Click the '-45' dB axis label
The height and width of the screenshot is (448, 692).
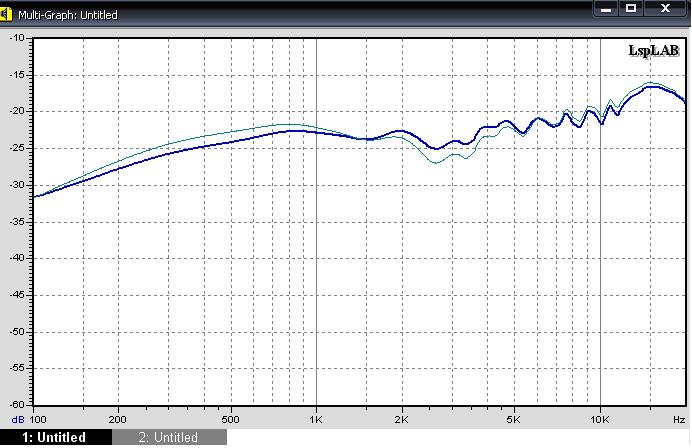tap(18, 295)
